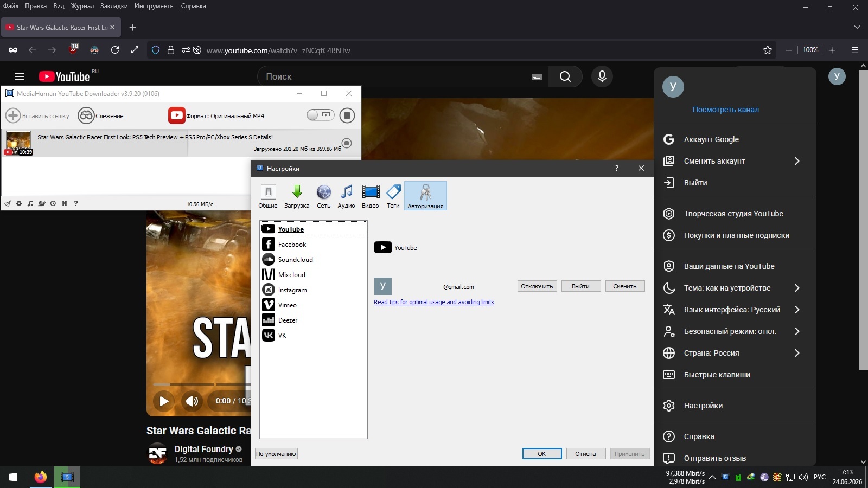Image resolution: width=868 pixels, height=488 pixels.
Task: Open Общие tab in Настройки dialog
Action: tap(268, 196)
